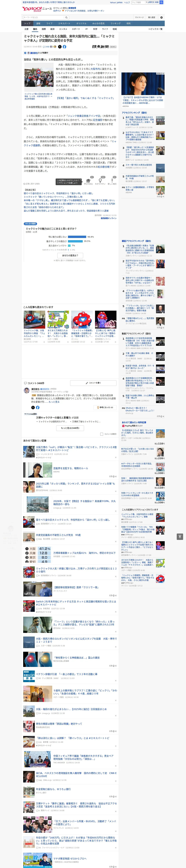The height and width of the screenshot is (868, 186).
Task: Open the 大阪・梅田の進化が止まらない article
Action: (x=71, y=709)
